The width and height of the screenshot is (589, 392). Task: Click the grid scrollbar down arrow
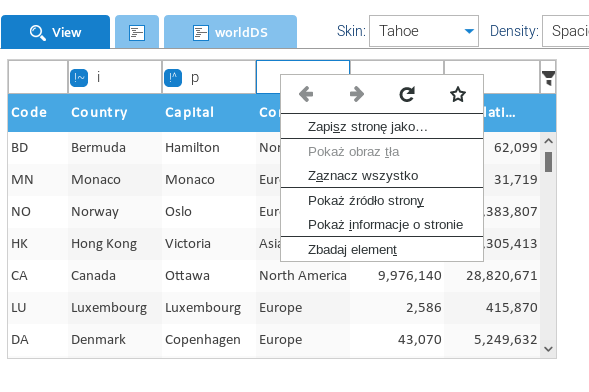[x=548, y=349]
